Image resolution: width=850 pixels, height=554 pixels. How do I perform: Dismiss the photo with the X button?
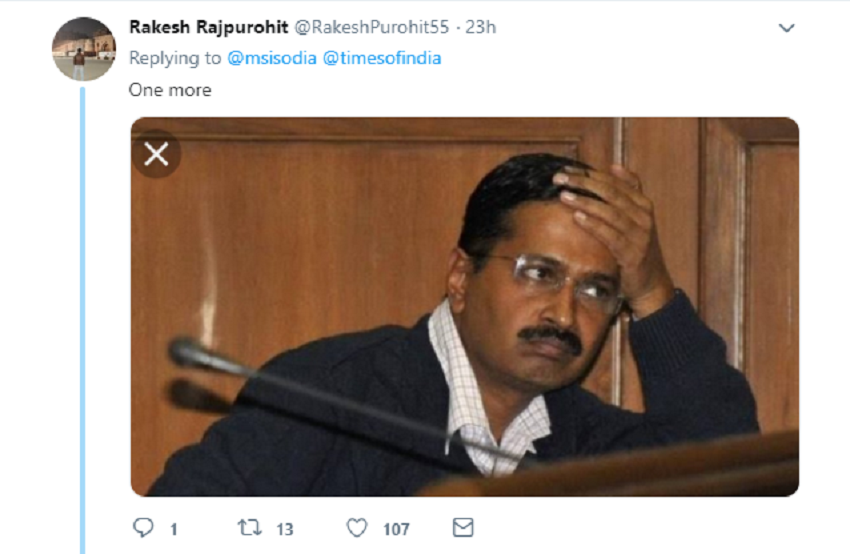[x=157, y=154]
